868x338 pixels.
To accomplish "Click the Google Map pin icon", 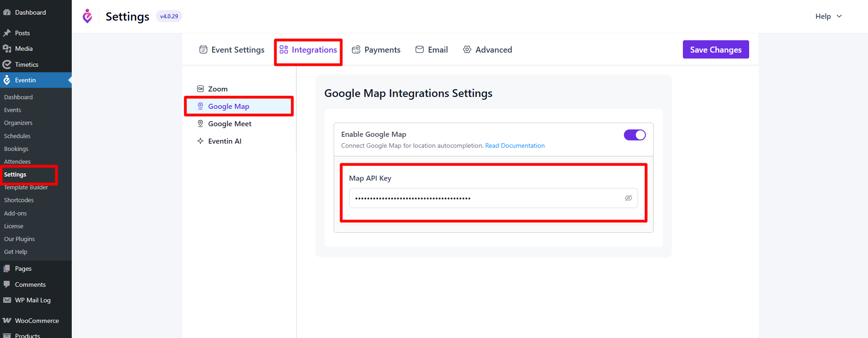I will pyautogui.click(x=200, y=106).
